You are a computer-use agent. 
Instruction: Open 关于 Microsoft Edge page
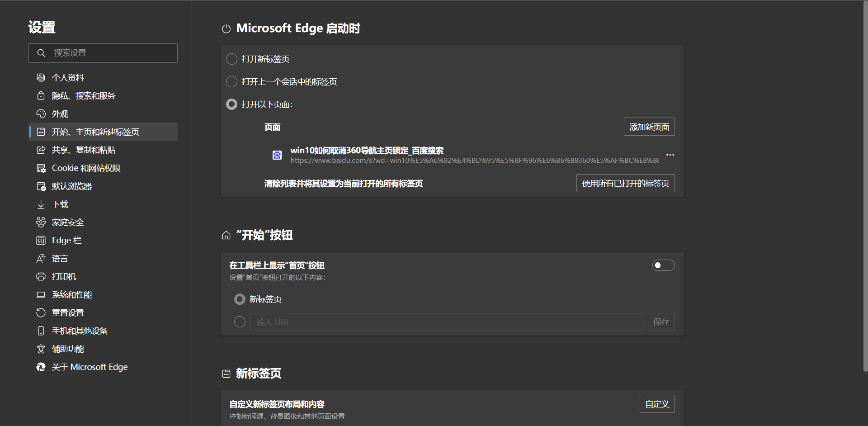tap(103, 367)
